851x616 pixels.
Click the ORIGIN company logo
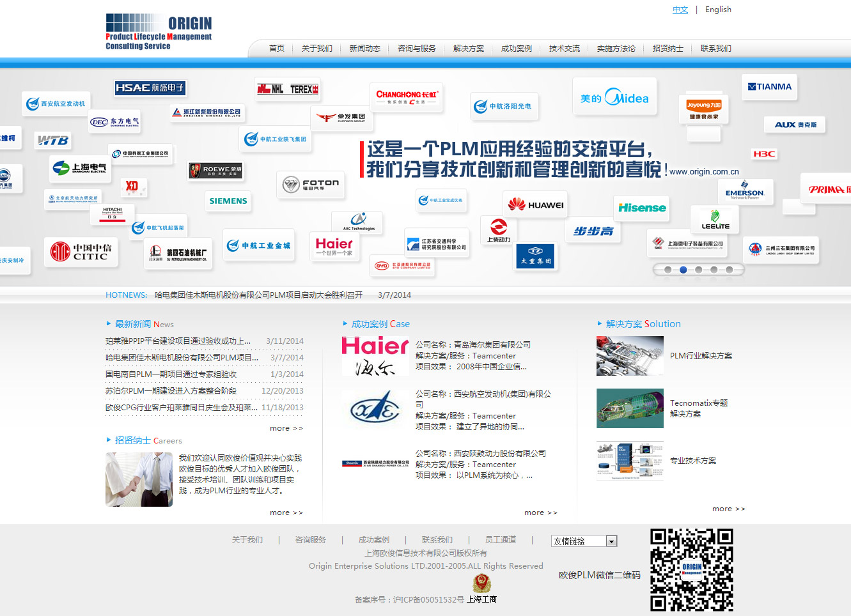[x=159, y=32]
